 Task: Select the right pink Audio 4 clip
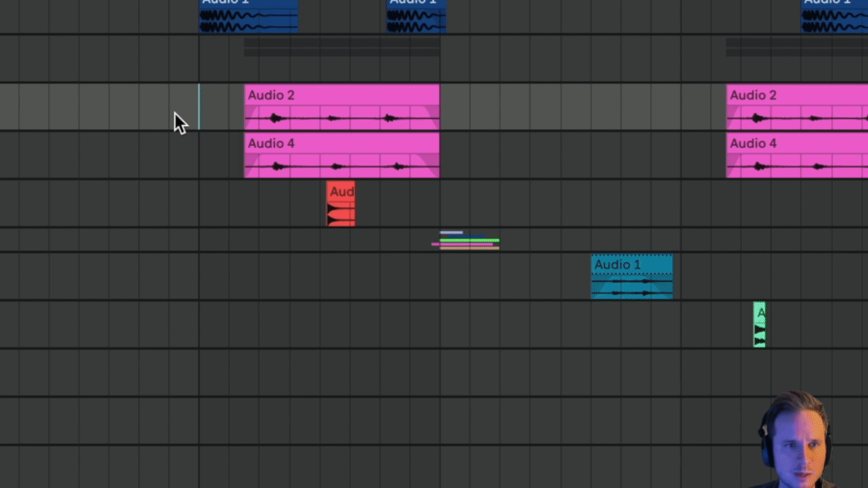797,155
